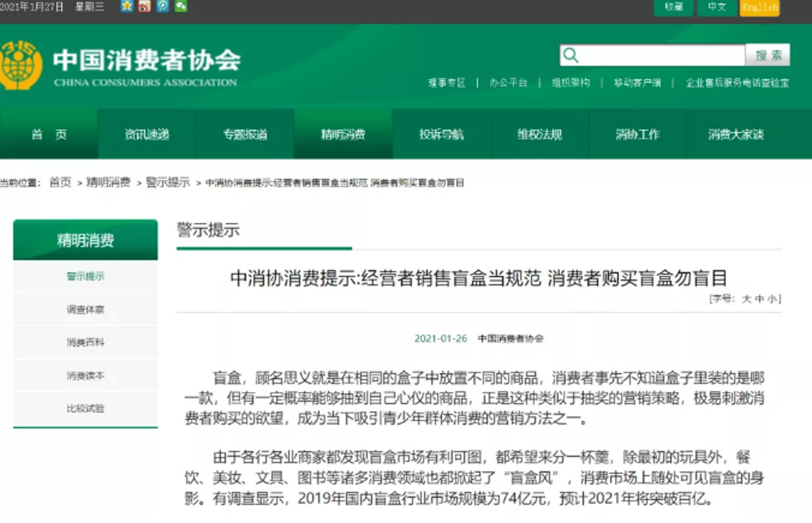
Task: Click 精明消费 in the breadcrumb
Action: pyautogui.click(x=108, y=183)
